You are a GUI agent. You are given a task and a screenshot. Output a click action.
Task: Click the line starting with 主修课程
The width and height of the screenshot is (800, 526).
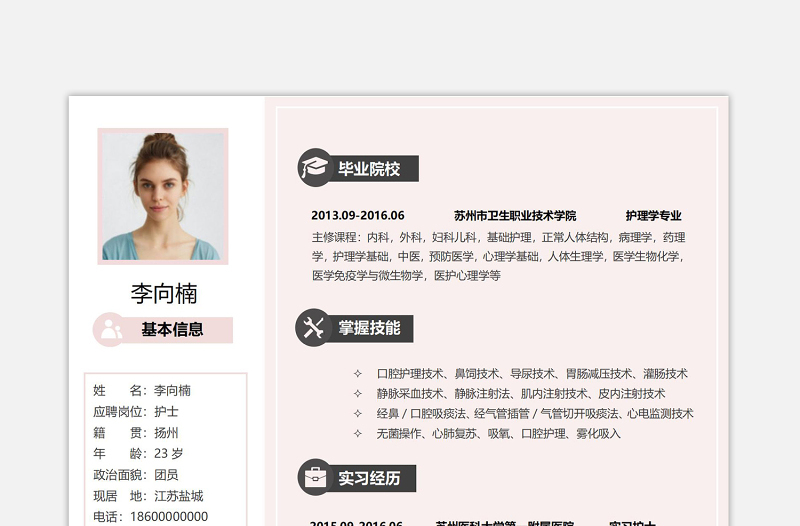point(498,237)
